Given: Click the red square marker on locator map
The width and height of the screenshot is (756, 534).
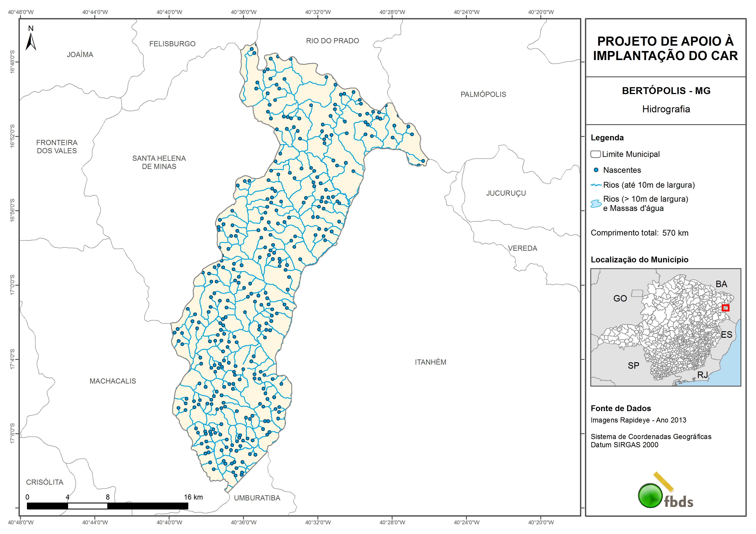Looking at the screenshot, I should click(725, 308).
